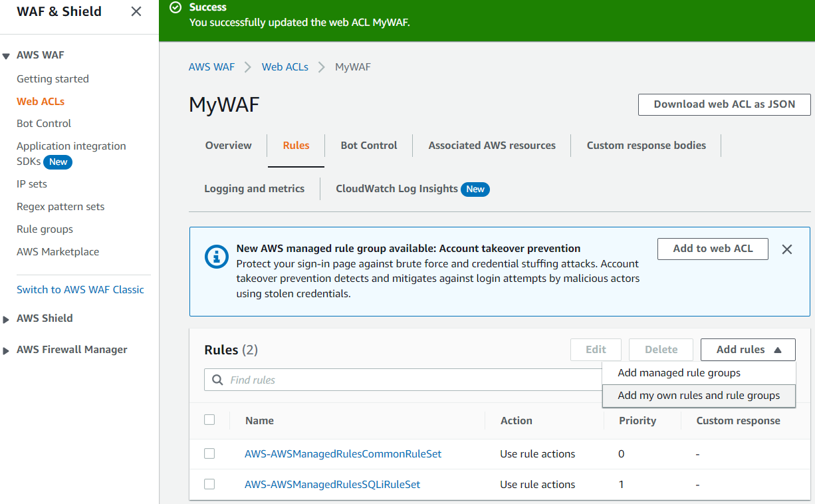Dismiss the account takeover prevention banner
815x504 pixels.
pos(787,249)
